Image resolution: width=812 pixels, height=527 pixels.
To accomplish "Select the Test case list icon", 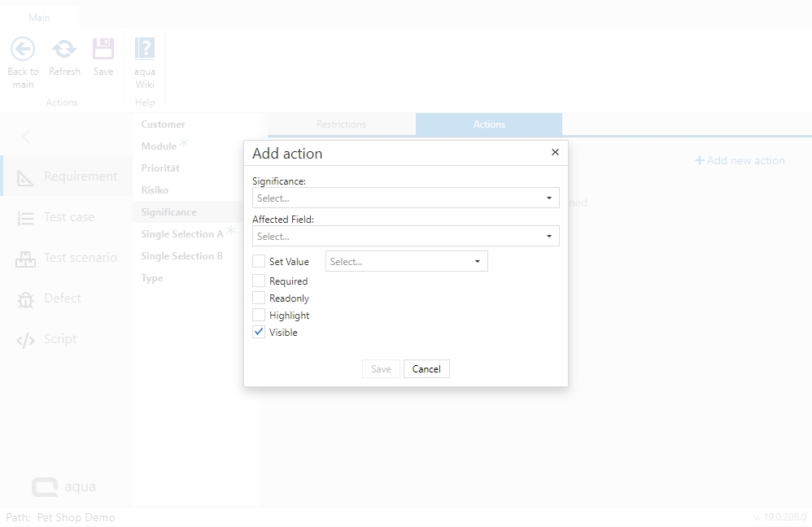I will pyautogui.click(x=26, y=218).
